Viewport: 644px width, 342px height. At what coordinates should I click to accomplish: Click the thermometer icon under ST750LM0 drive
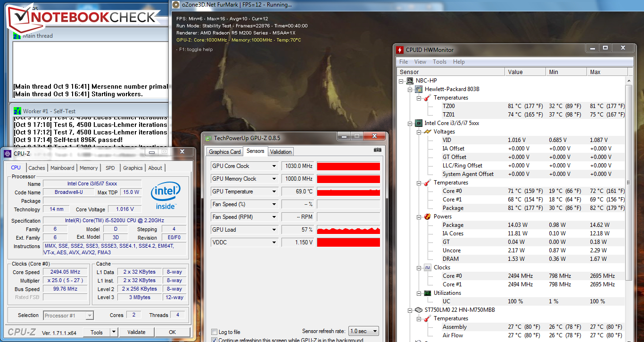point(428,318)
